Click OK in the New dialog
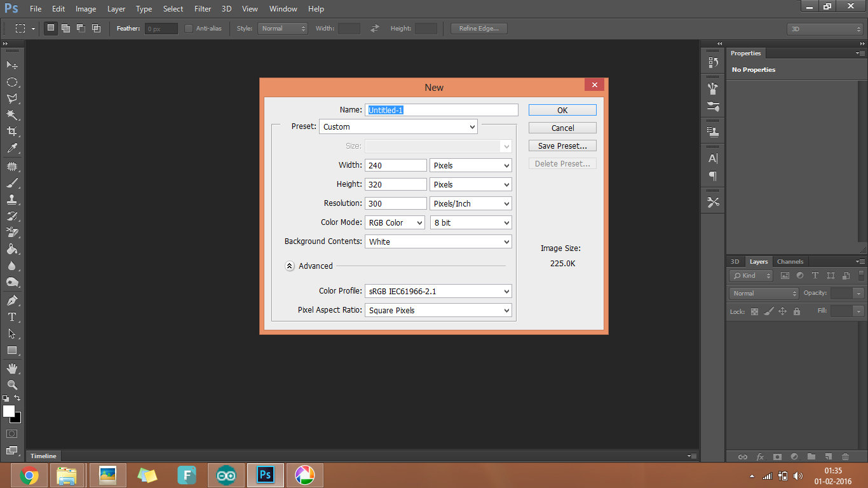This screenshot has height=488, width=868. click(562, 110)
